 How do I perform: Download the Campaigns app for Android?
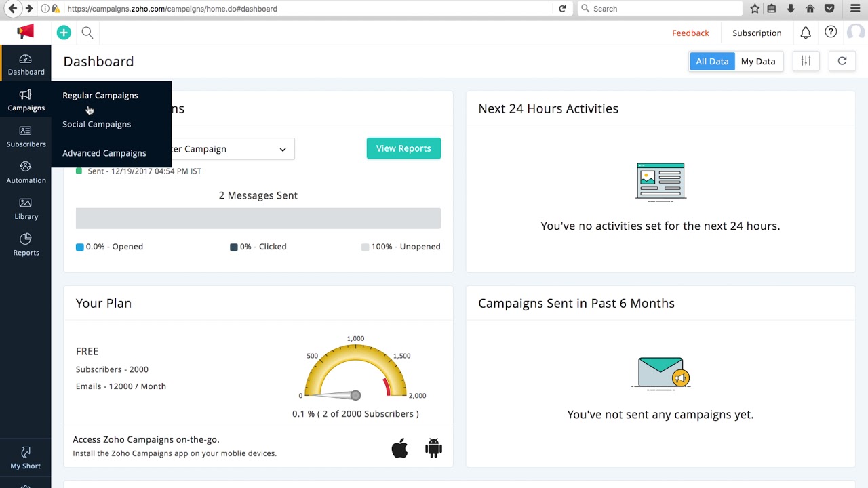(x=433, y=447)
